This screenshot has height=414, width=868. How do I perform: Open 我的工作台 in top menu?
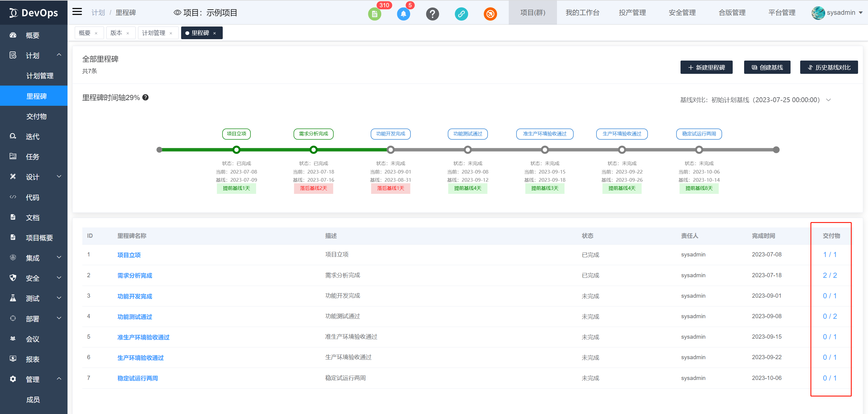(582, 13)
